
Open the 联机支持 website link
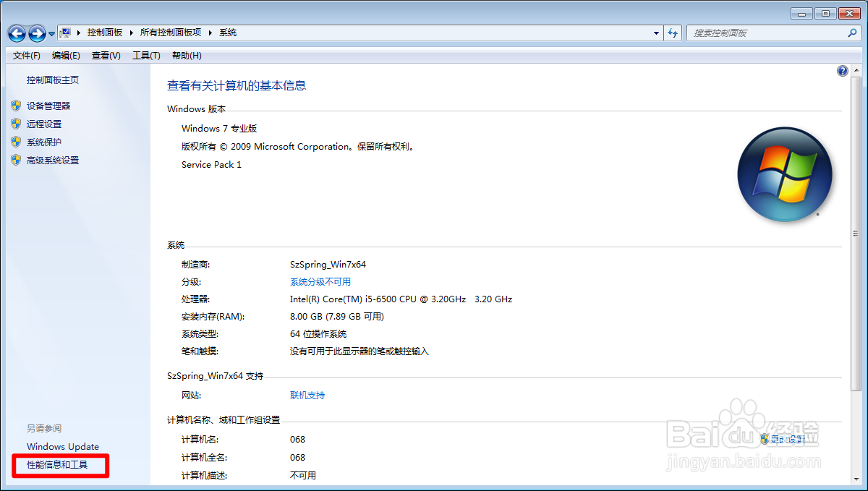point(307,396)
